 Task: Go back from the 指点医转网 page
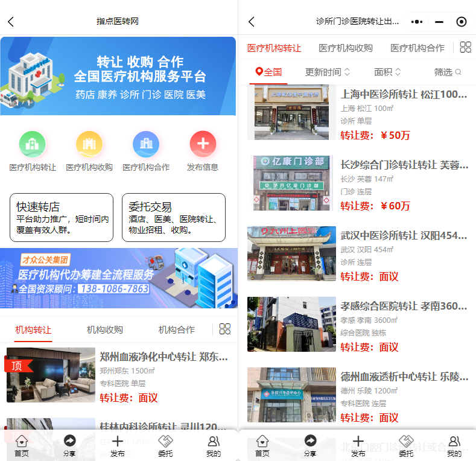point(11,22)
